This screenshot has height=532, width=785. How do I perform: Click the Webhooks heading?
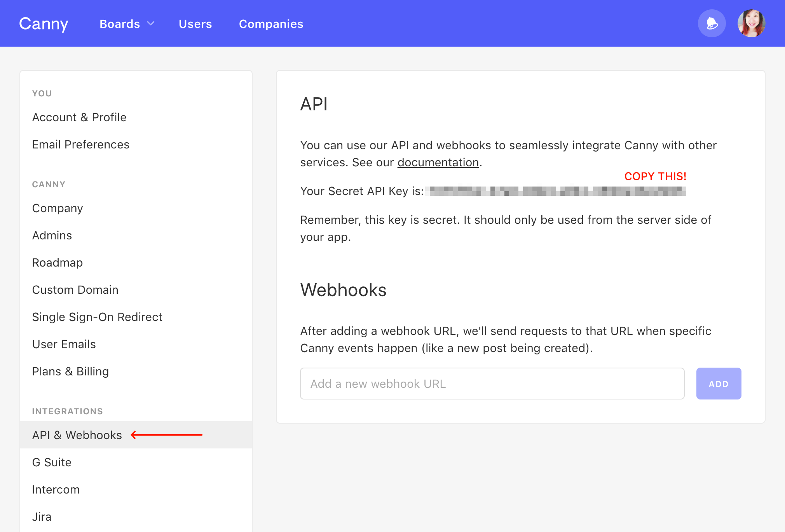coord(343,290)
